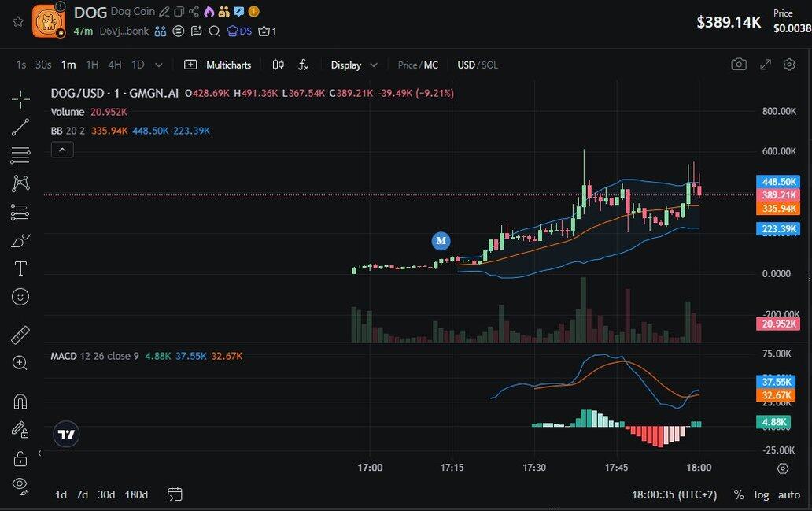The height and width of the screenshot is (511, 812).
Task: Open chart settings gear icon
Action: click(x=790, y=65)
